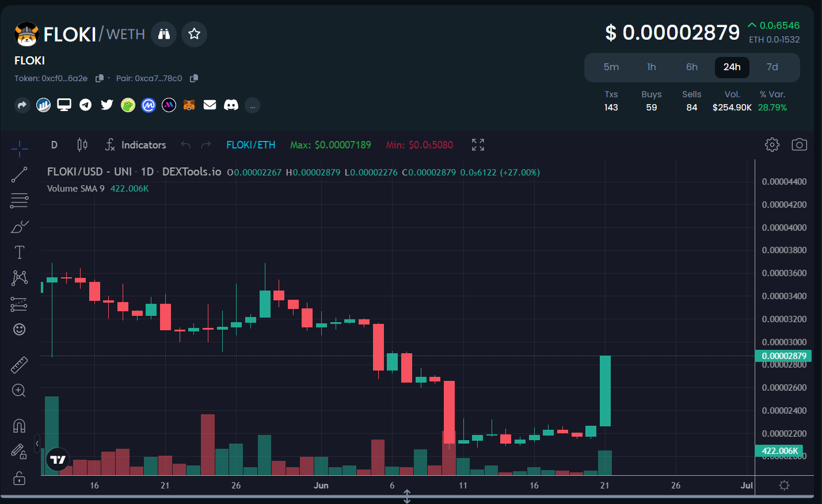Select the 24h timeframe tab

click(732, 67)
